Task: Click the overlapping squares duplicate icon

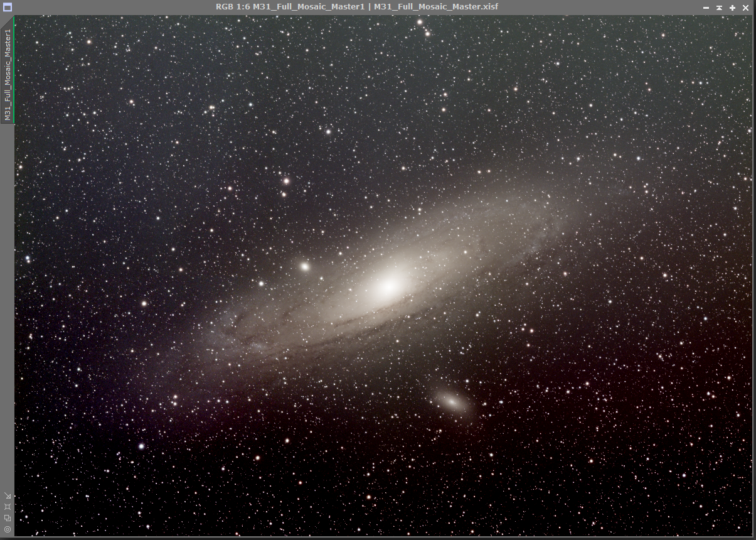Action: click(x=8, y=518)
